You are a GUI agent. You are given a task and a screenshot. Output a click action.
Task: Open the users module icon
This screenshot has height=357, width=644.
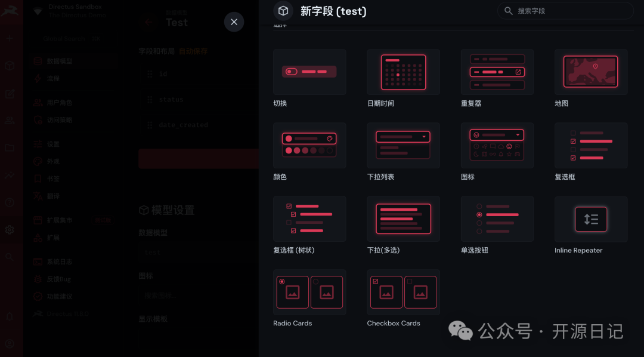pyautogui.click(x=10, y=121)
